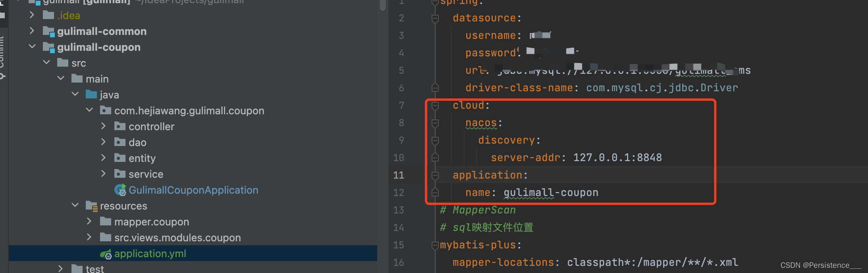Click the resources root folder icon
Viewport: 868px width, 273px height.
pos(92,206)
